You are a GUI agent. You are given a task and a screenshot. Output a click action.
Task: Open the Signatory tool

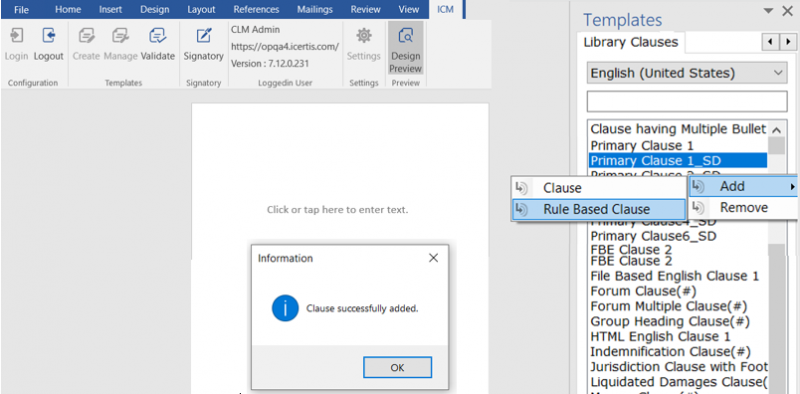[204, 36]
